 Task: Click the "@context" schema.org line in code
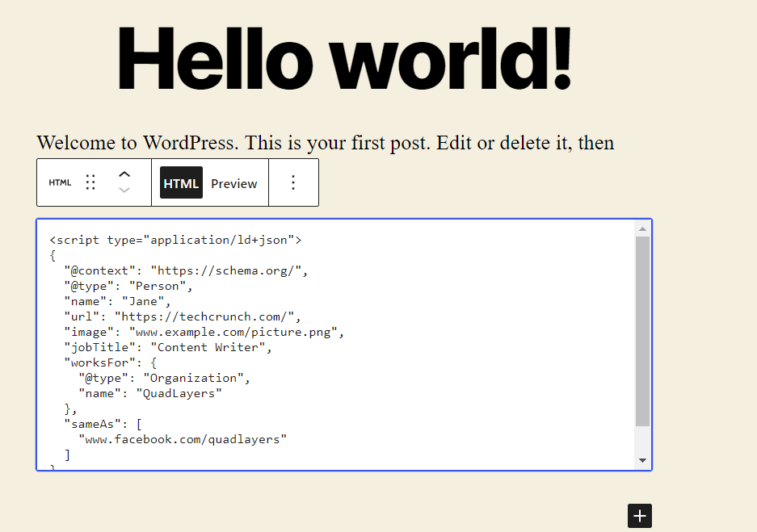(186, 270)
